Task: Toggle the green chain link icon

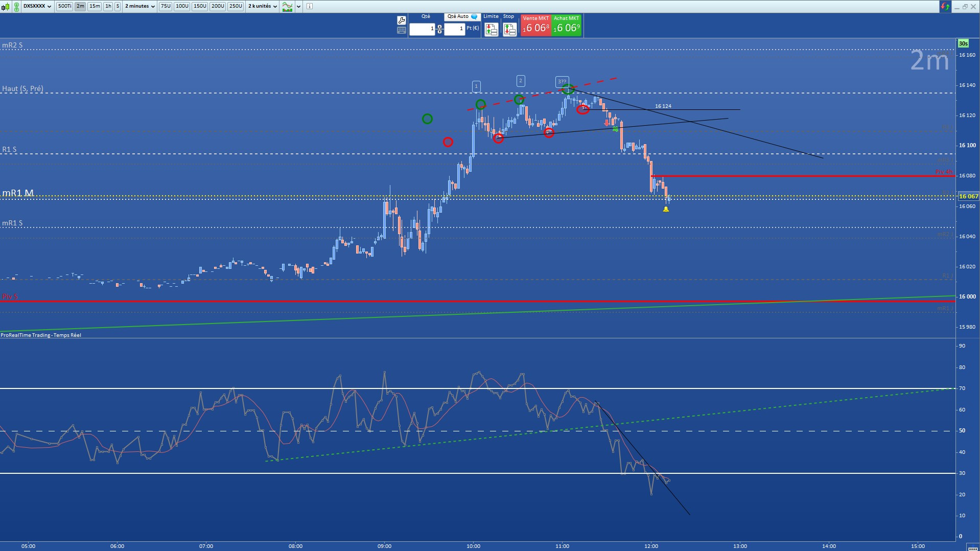Action: coord(16,7)
